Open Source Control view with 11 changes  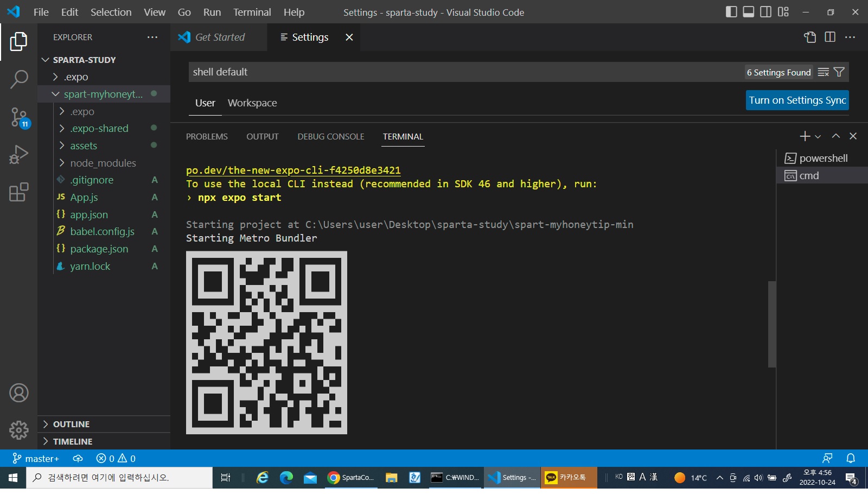pyautogui.click(x=20, y=117)
